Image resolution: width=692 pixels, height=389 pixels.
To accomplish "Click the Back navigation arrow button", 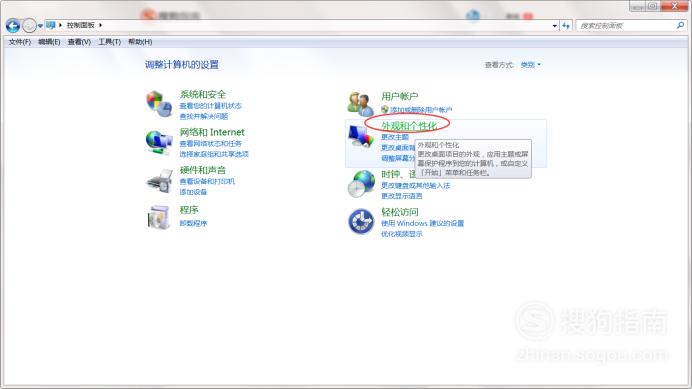I will point(13,26).
